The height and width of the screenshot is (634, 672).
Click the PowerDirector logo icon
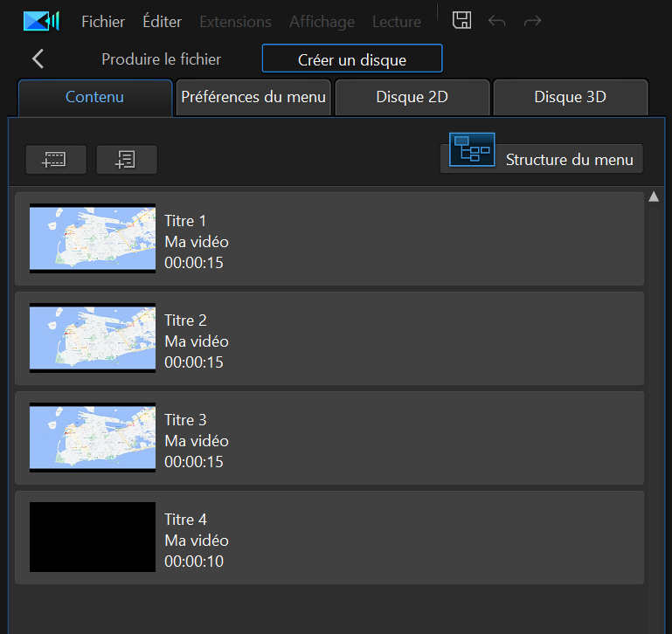point(41,21)
